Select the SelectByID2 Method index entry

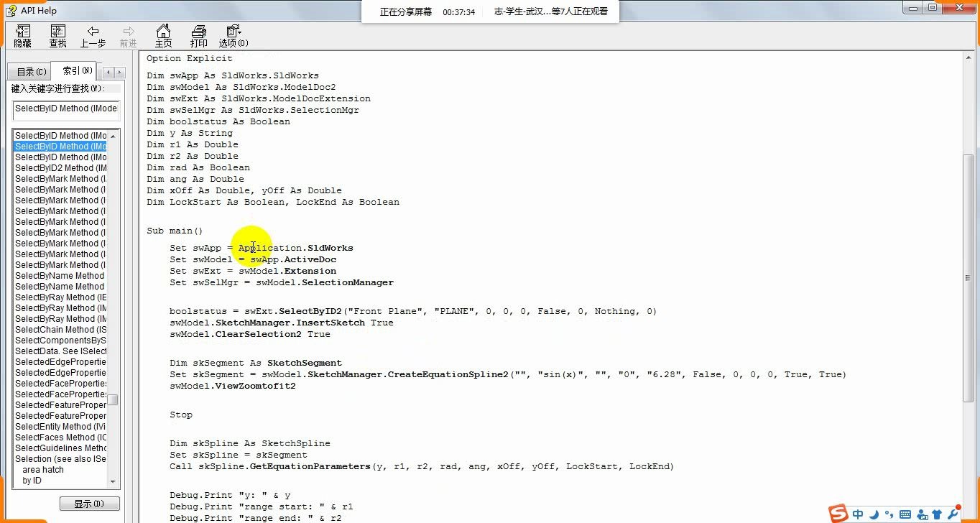(x=61, y=167)
